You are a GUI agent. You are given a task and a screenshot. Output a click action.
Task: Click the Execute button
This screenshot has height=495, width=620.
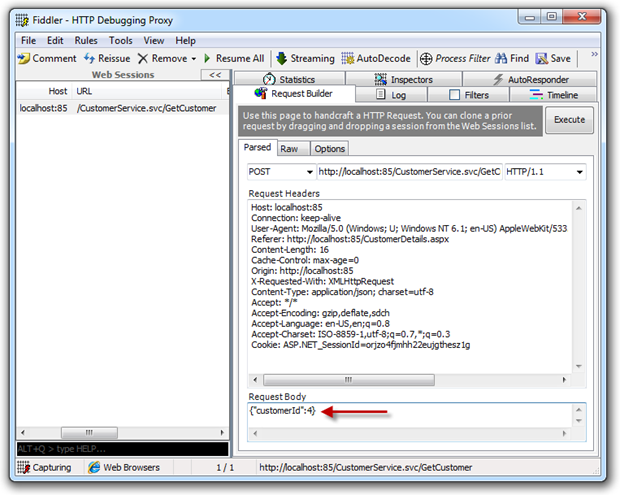click(569, 120)
